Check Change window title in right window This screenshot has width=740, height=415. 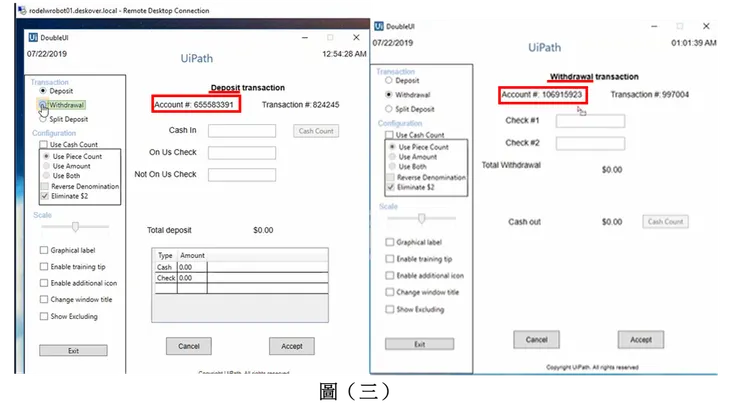[x=390, y=292]
